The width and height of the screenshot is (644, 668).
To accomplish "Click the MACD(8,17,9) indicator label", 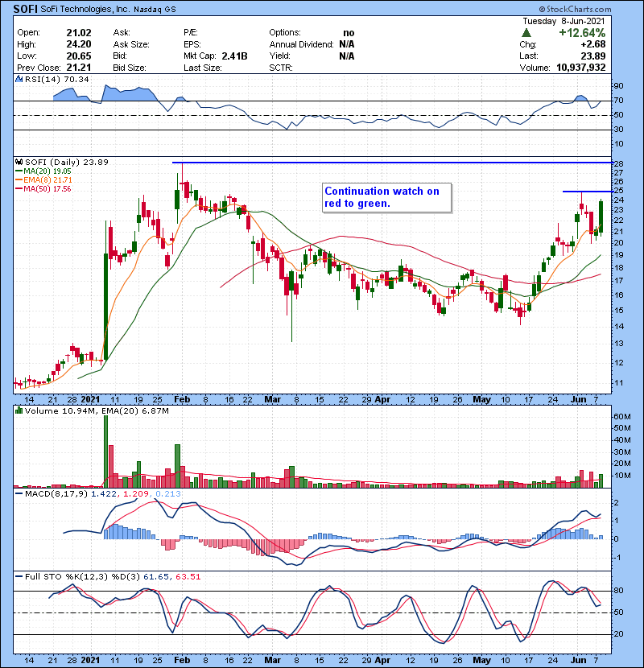I will (56, 494).
